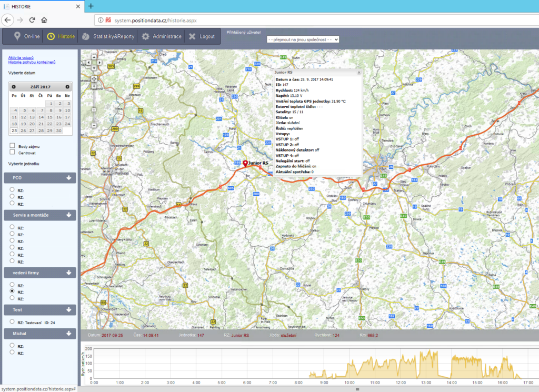Click the Logout button

pyautogui.click(x=202, y=37)
